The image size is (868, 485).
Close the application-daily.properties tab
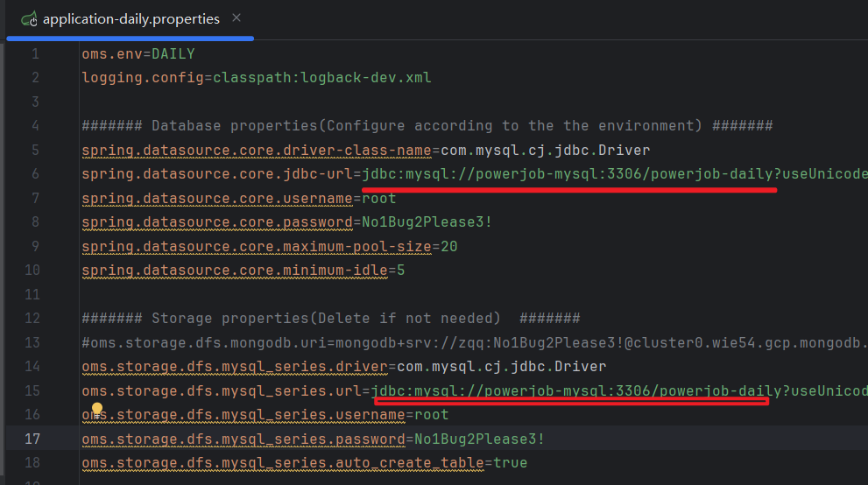236,18
